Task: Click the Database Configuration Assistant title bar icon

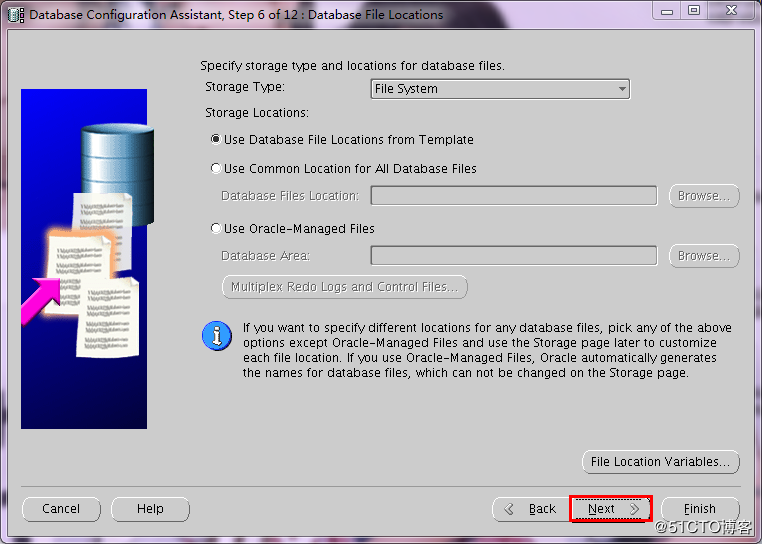Action: [x=16, y=15]
